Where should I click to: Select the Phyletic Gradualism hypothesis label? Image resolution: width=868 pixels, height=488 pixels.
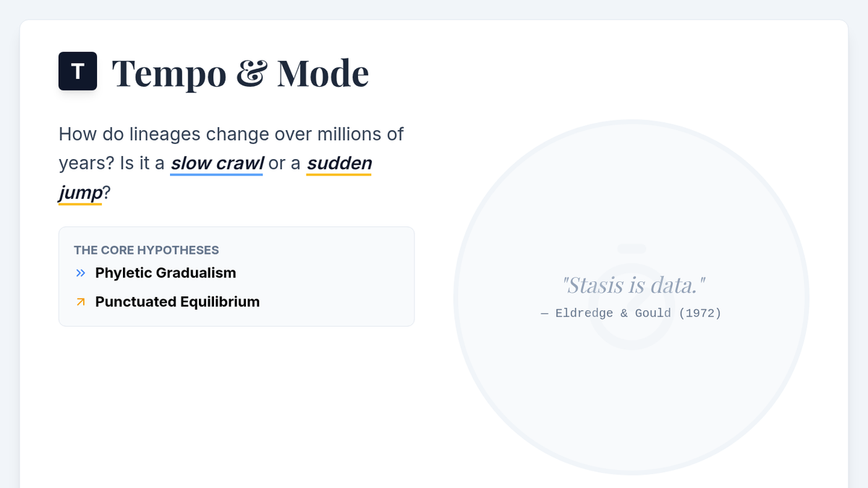pos(166,273)
